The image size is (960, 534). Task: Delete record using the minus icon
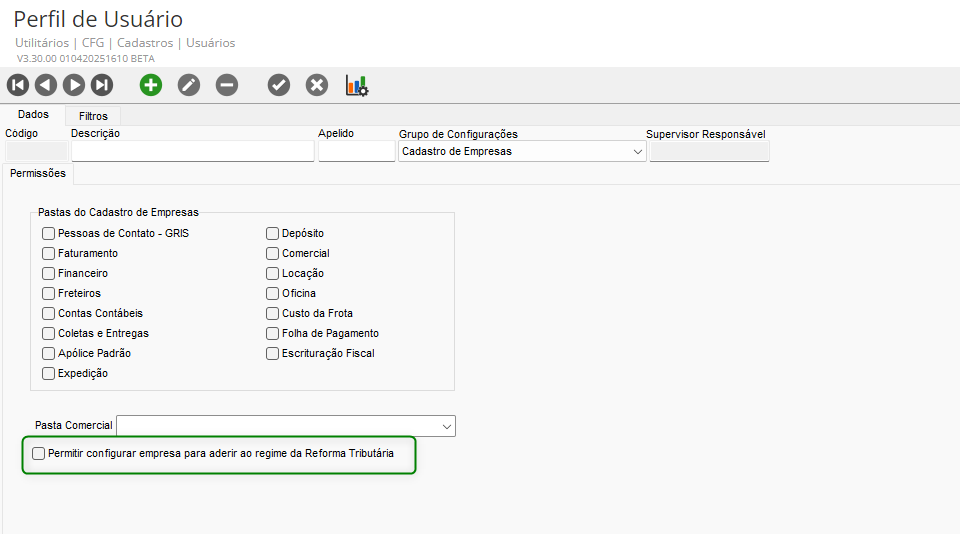pos(227,85)
